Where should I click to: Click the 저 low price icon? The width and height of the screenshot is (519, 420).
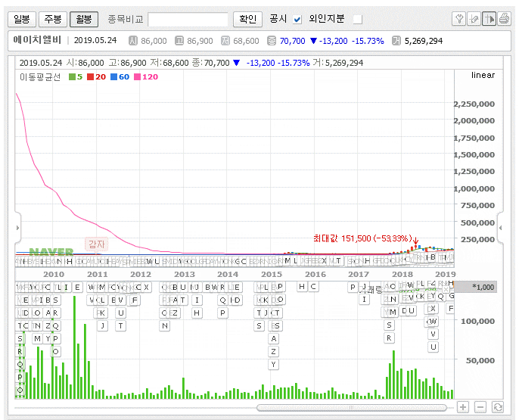click(x=225, y=41)
